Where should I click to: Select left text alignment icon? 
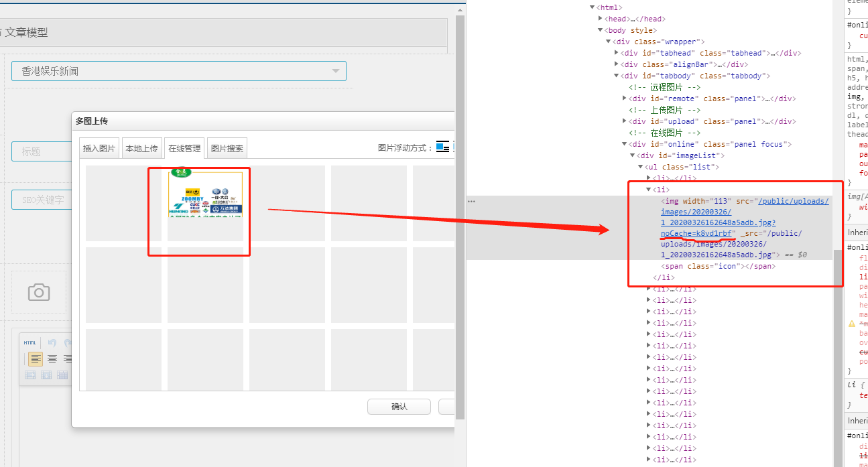[x=36, y=359]
